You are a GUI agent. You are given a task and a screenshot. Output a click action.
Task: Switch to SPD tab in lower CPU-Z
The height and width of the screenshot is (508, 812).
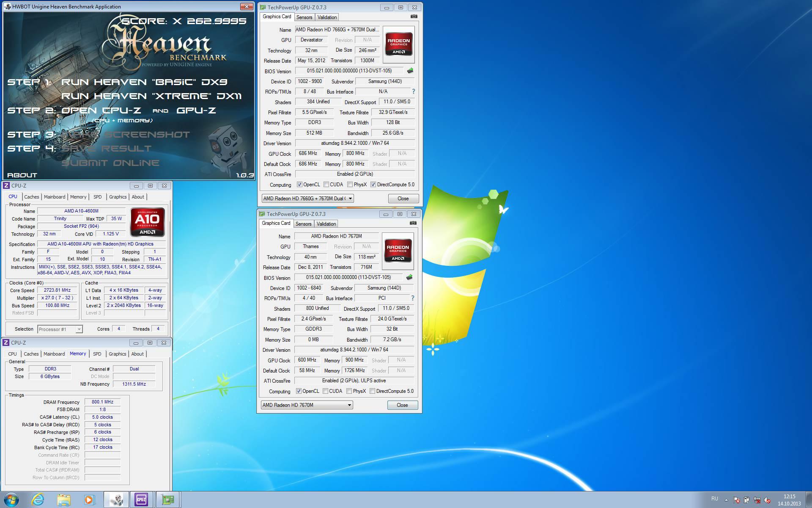[x=97, y=354]
